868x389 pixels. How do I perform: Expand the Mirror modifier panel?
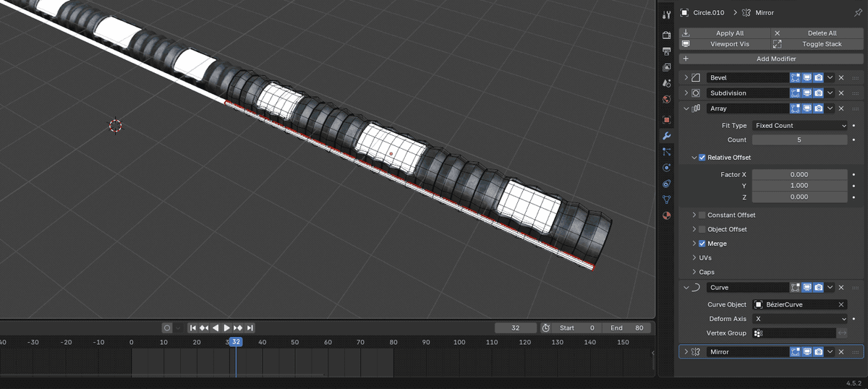pyautogui.click(x=686, y=351)
